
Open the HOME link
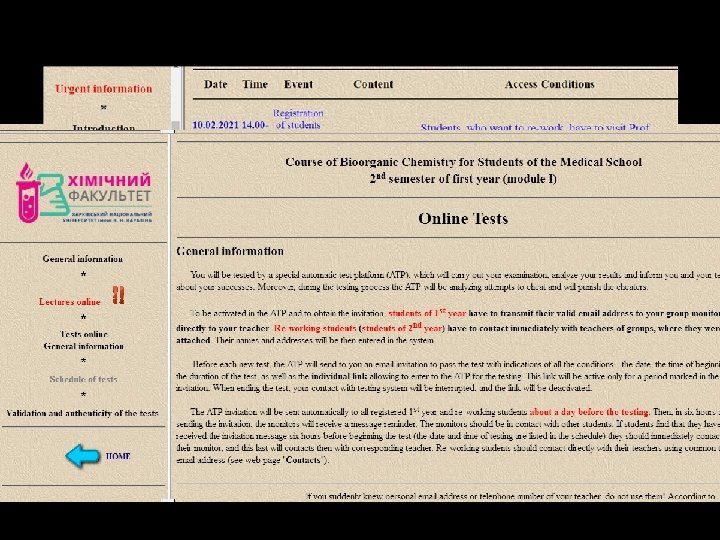(118, 456)
